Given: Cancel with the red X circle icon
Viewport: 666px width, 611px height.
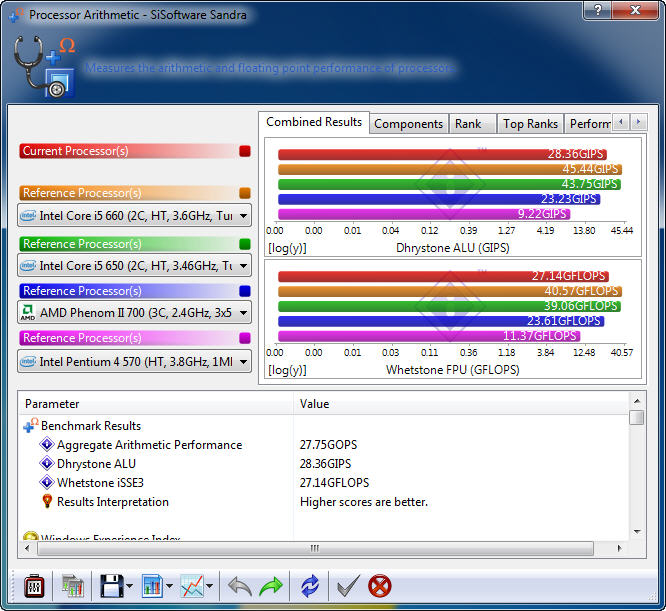Looking at the screenshot, I should tap(379, 586).
